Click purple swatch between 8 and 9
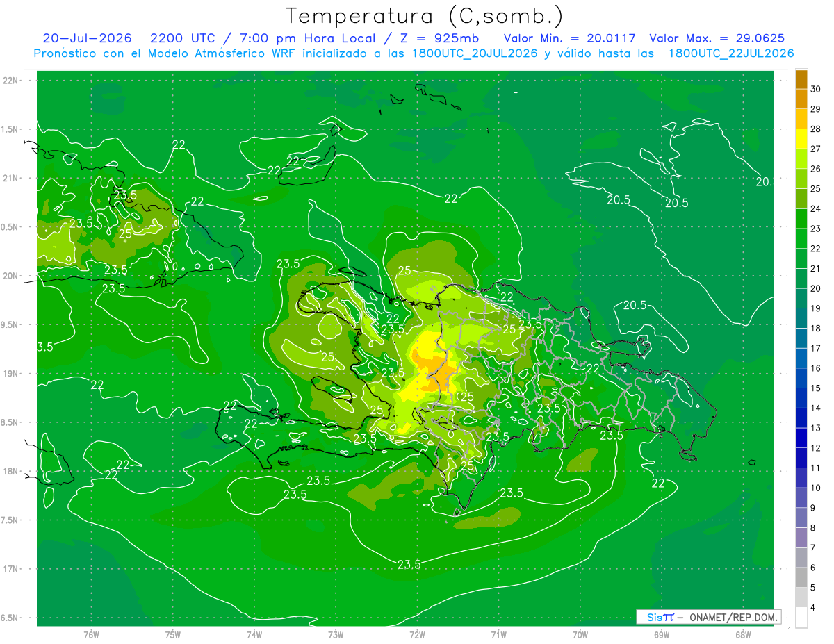Viewport: 834px width, 644px height. click(801, 518)
